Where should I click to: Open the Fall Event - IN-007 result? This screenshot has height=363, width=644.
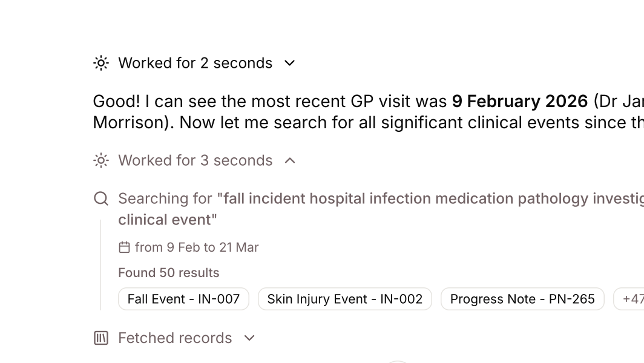183,299
